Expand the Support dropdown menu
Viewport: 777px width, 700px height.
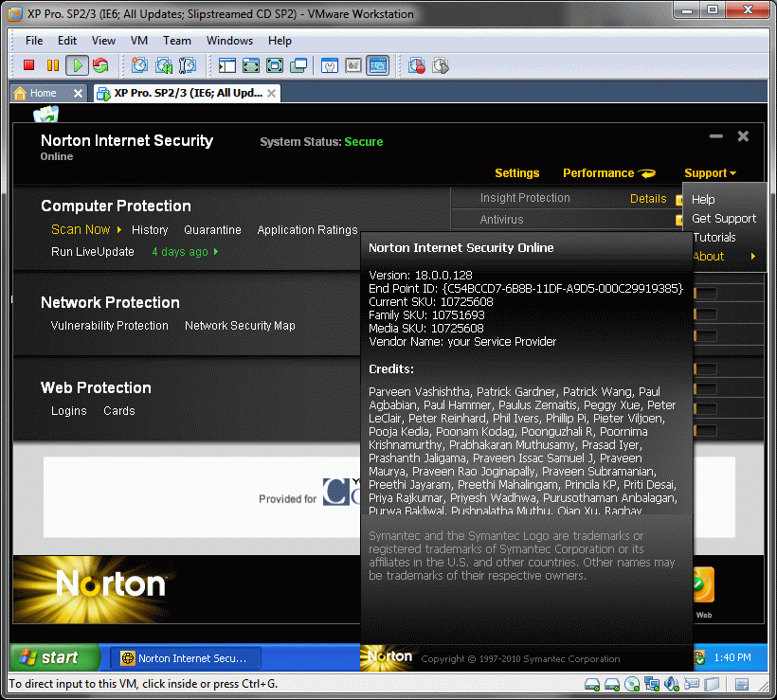[710, 173]
